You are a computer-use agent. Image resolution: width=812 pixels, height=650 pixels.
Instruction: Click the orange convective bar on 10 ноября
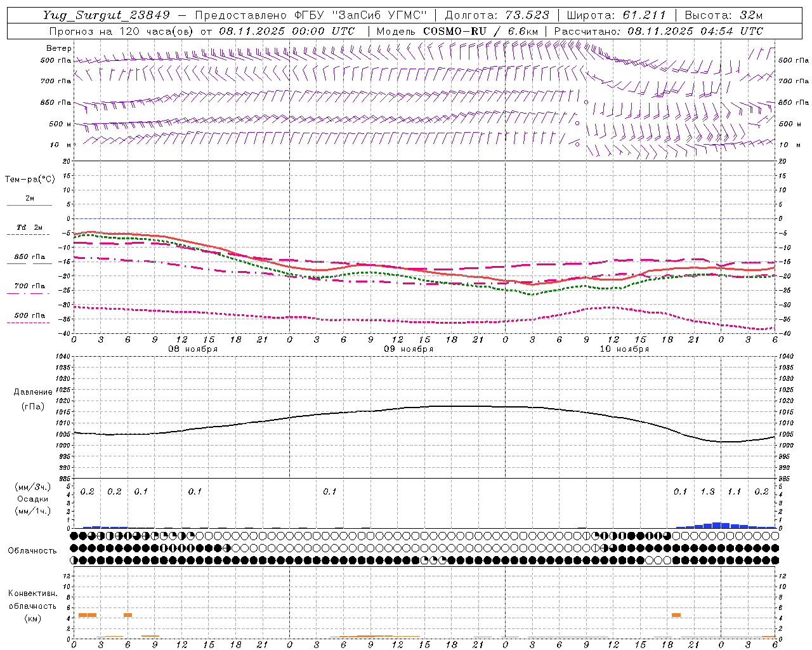pyautogui.click(x=676, y=614)
